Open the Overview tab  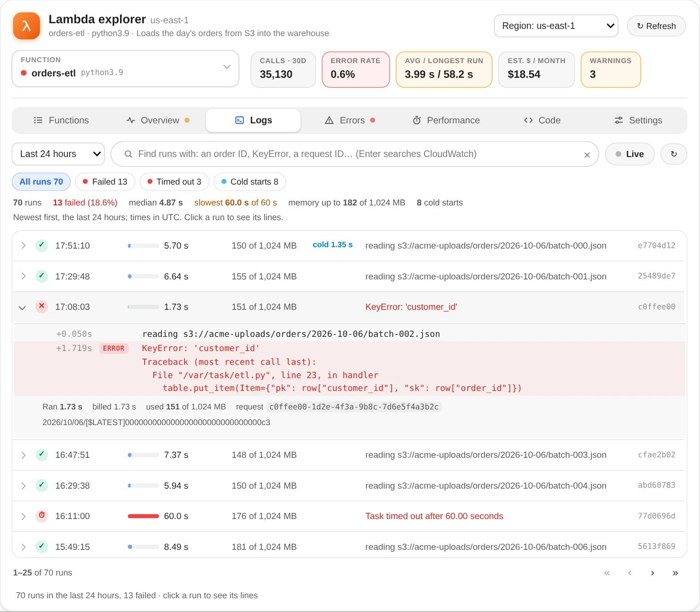(x=158, y=121)
